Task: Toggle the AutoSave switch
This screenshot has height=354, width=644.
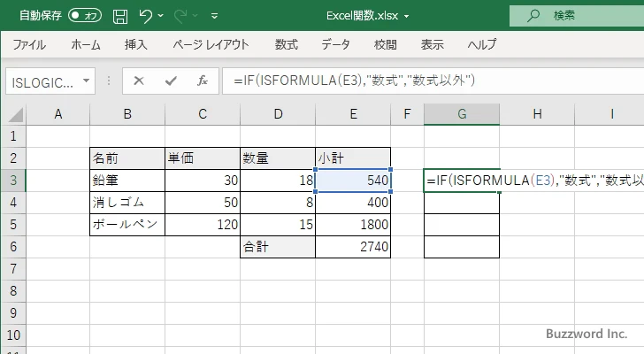Action: click(x=85, y=16)
